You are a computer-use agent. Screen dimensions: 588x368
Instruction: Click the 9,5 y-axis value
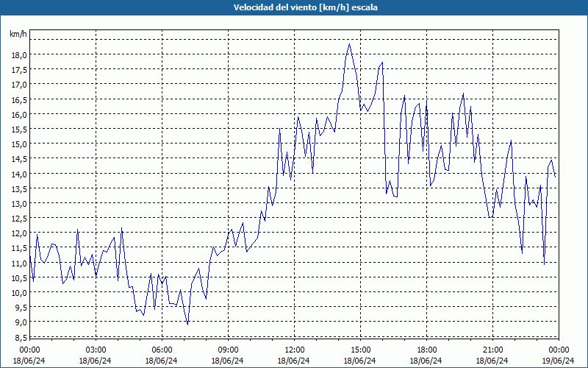click(x=21, y=308)
